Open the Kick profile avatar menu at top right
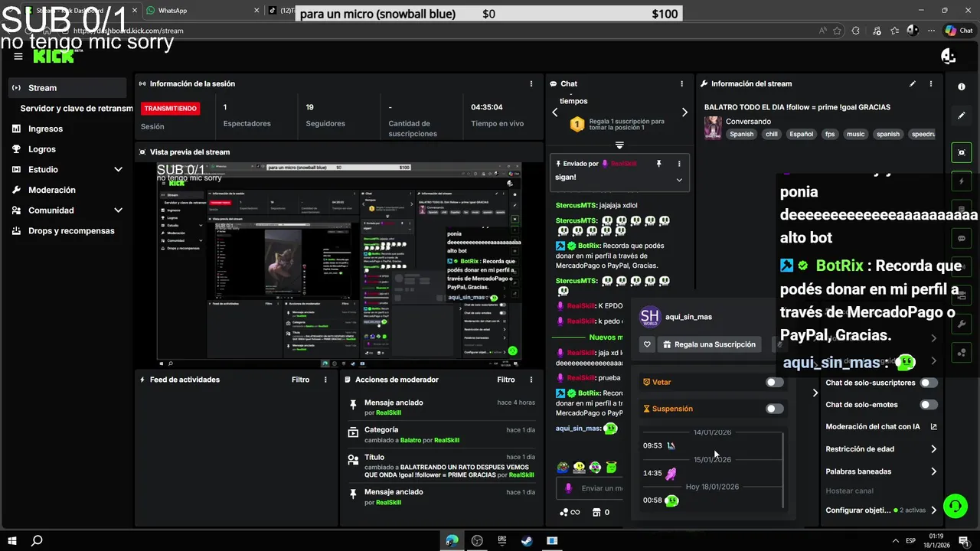Image resolution: width=980 pixels, height=551 pixels. tap(949, 56)
